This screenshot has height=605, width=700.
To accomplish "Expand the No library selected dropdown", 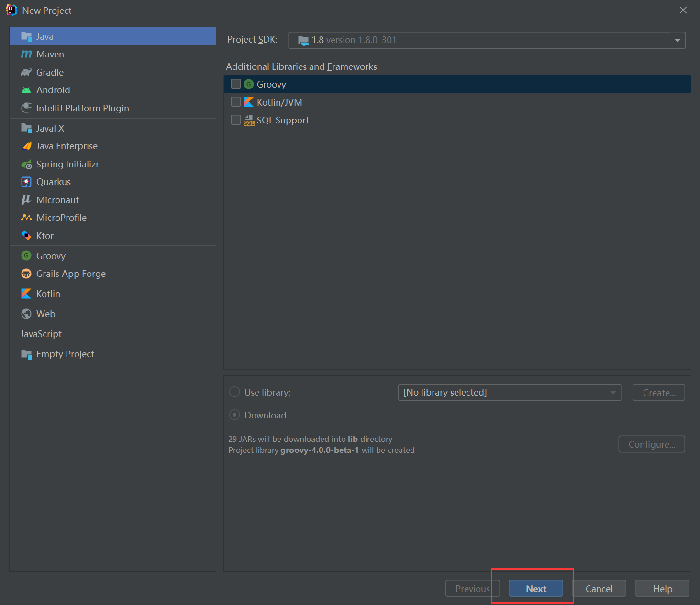I will tap(613, 393).
